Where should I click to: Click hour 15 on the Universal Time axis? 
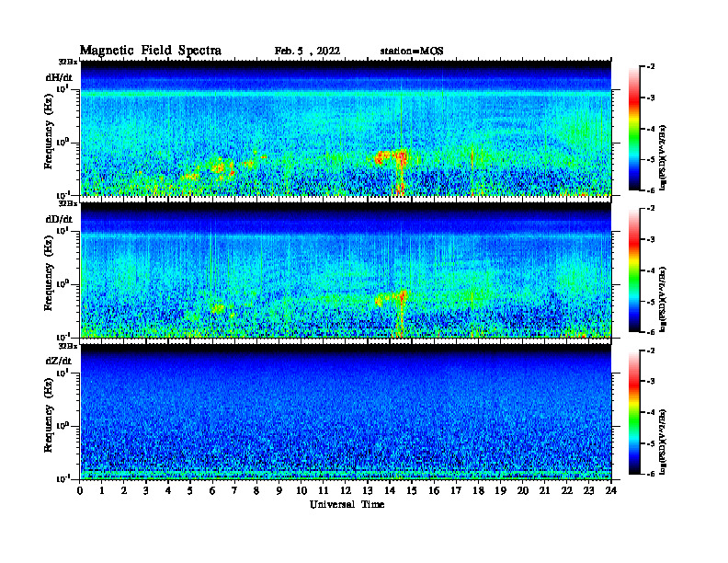click(x=412, y=491)
